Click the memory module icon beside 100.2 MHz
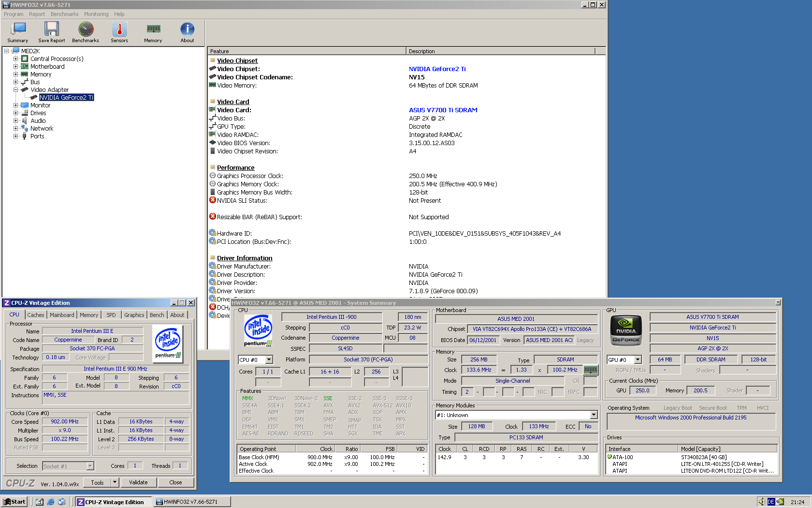Screen dimensions: 812x508 tap(591, 370)
